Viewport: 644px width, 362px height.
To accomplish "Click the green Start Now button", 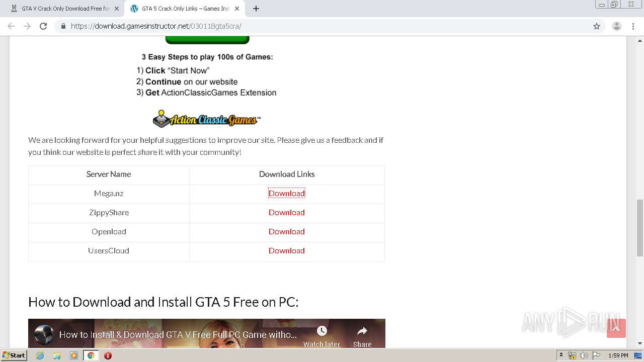I will click(207, 40).
